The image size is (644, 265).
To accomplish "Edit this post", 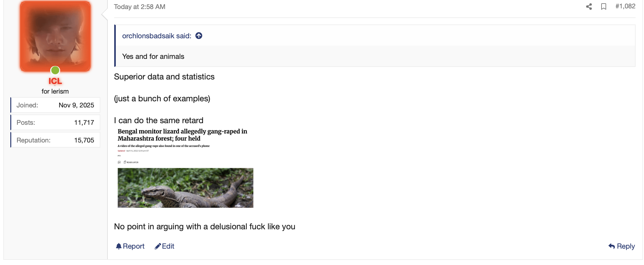I will point(164,246).
